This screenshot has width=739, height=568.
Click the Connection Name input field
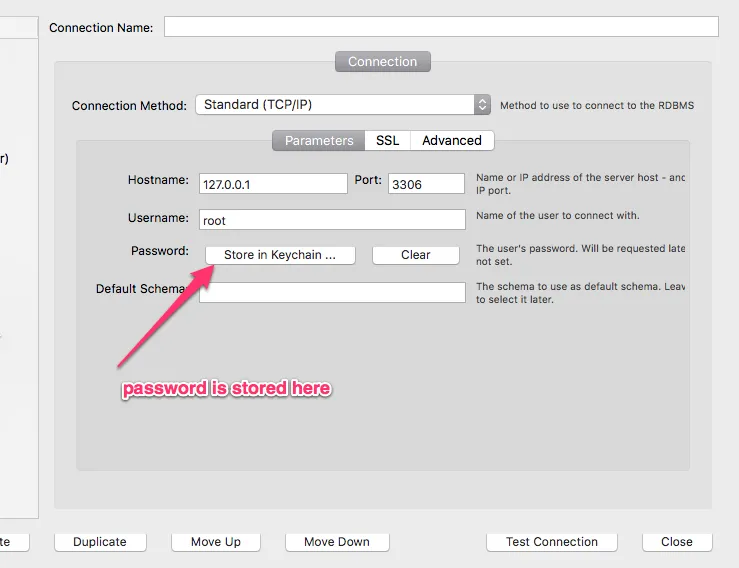coord(441,26)
